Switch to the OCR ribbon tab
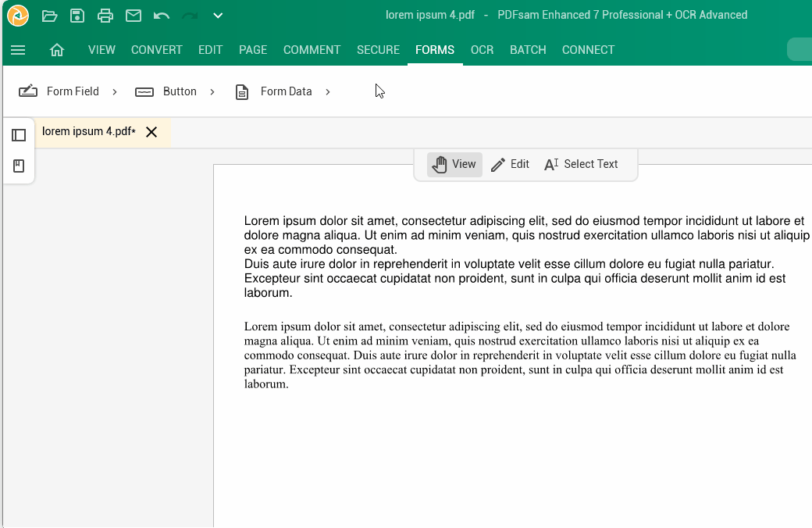The height and width of the screenshot is (528, 812). tap(482, 49)
